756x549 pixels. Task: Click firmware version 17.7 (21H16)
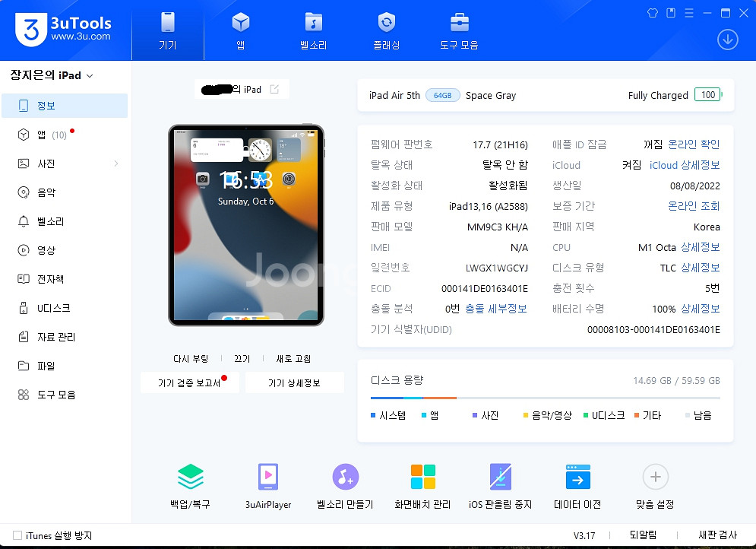coord(500,144)
